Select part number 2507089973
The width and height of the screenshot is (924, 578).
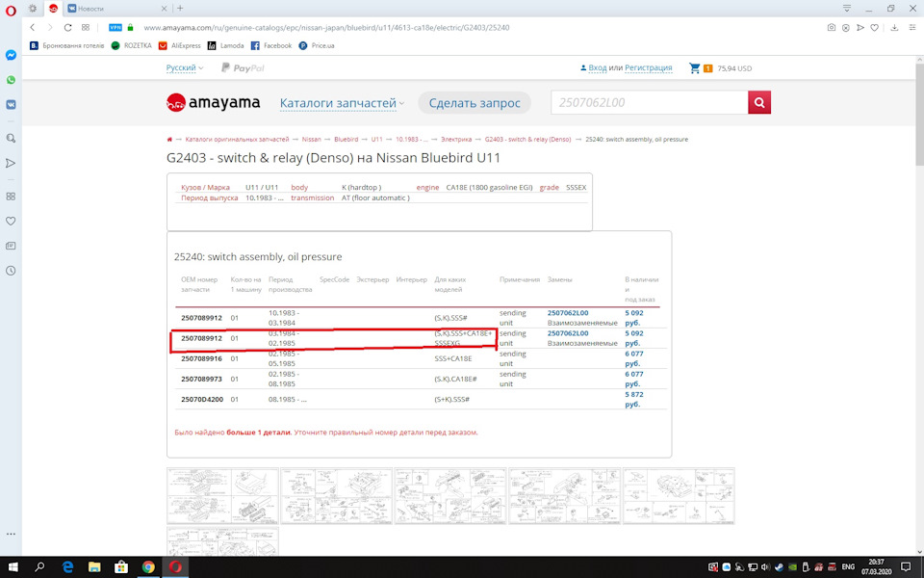click(201, 379)
